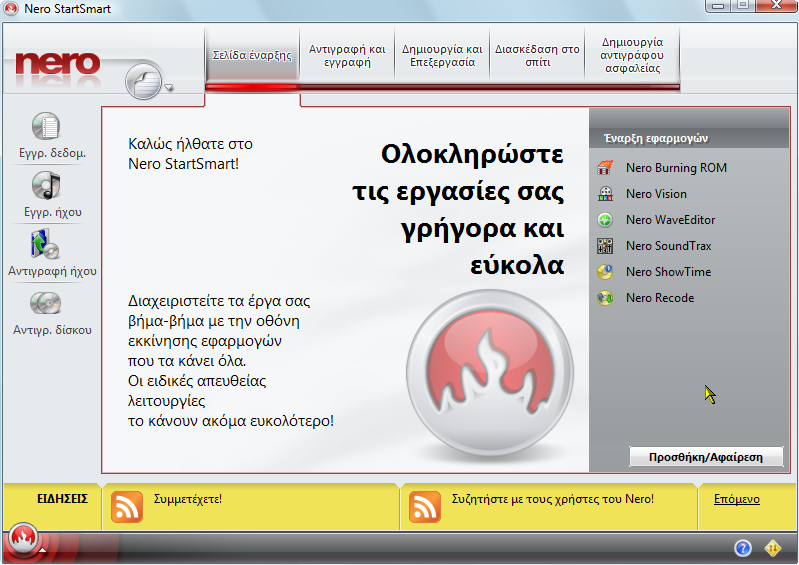Image resolution: width=799 pixels, height=565 pixels.
Task: Open the Συμμετέχετε! news item
Action: point(188,499)
